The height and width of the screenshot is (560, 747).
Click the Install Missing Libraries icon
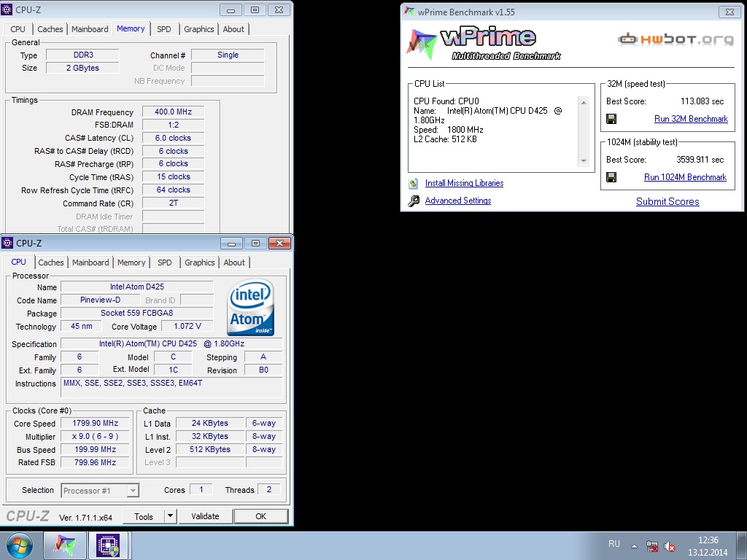[414, 183]
